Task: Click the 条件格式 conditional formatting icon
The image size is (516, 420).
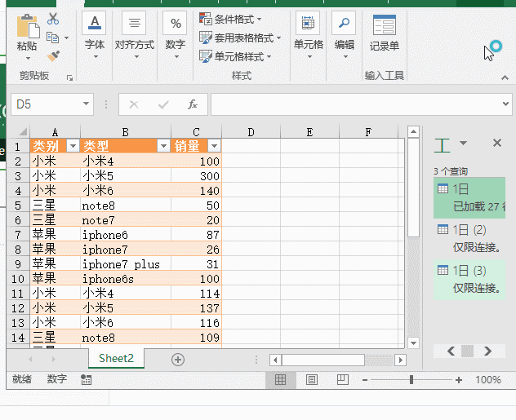Action: (x=206, y=19)
